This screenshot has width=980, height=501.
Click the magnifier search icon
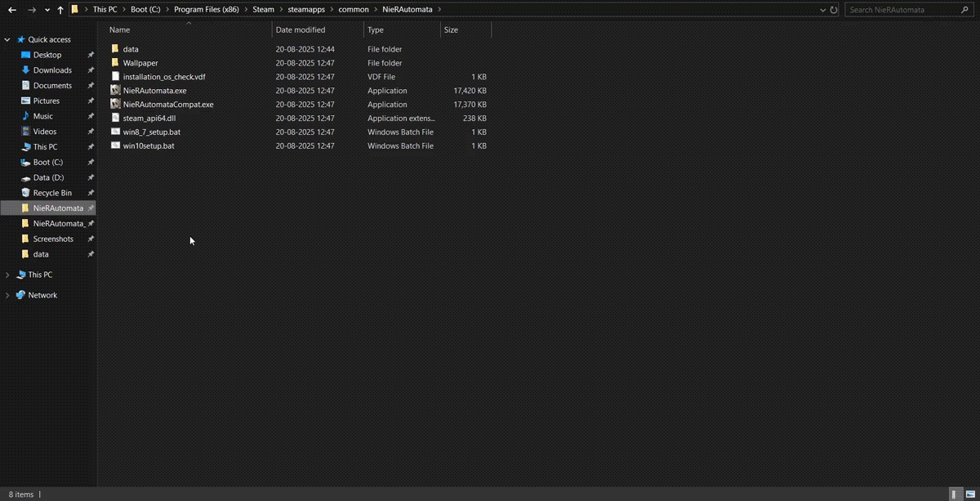point(963,10)
